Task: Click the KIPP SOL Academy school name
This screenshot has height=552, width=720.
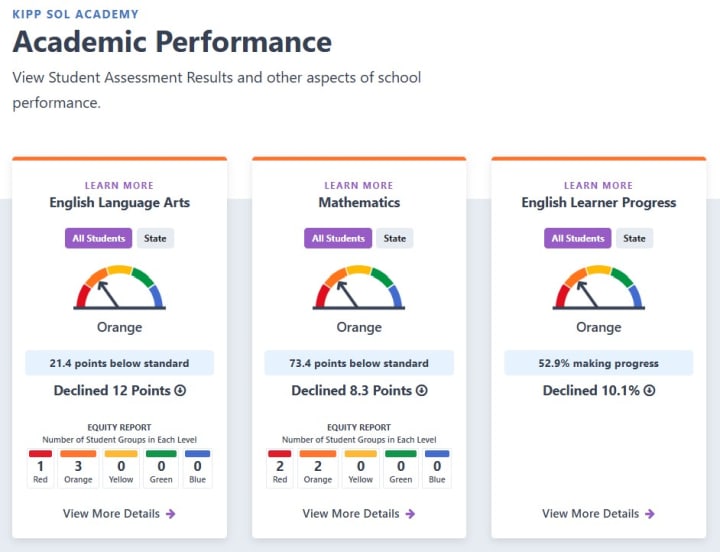Action: click(x=75, y=15)
